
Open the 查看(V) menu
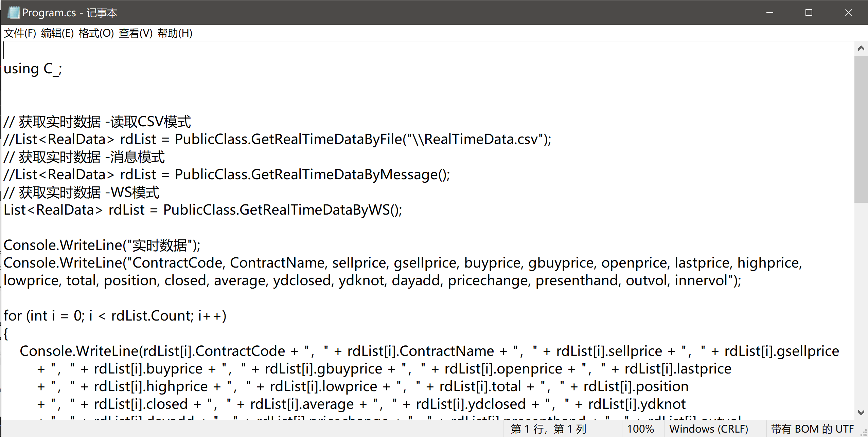(x=136, y=33)
